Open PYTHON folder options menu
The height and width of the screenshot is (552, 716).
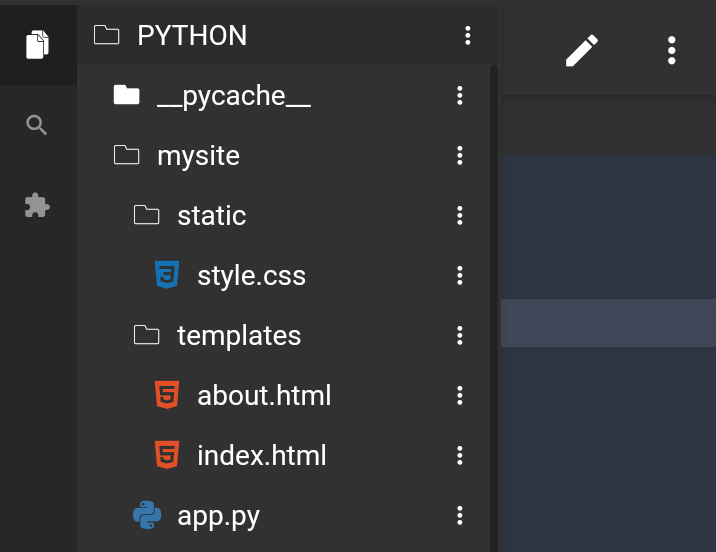tap(468, 35)
